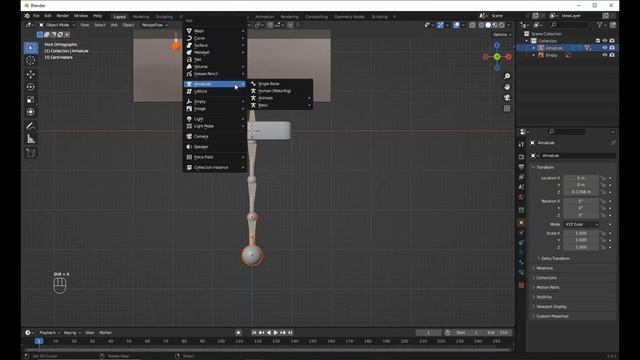Expand the Visibility panel
Image resolution: width=640 pixels, height=360 pixels.
click(544, 297)
